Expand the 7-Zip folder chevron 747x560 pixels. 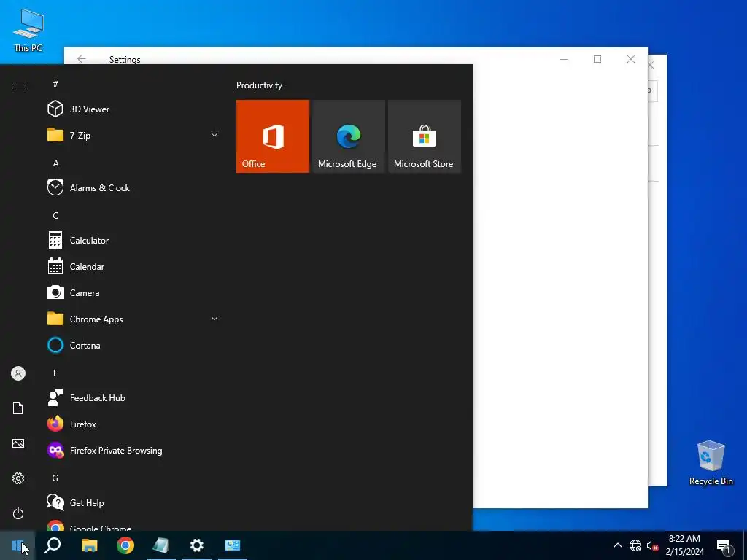click(x=214, y=135)
